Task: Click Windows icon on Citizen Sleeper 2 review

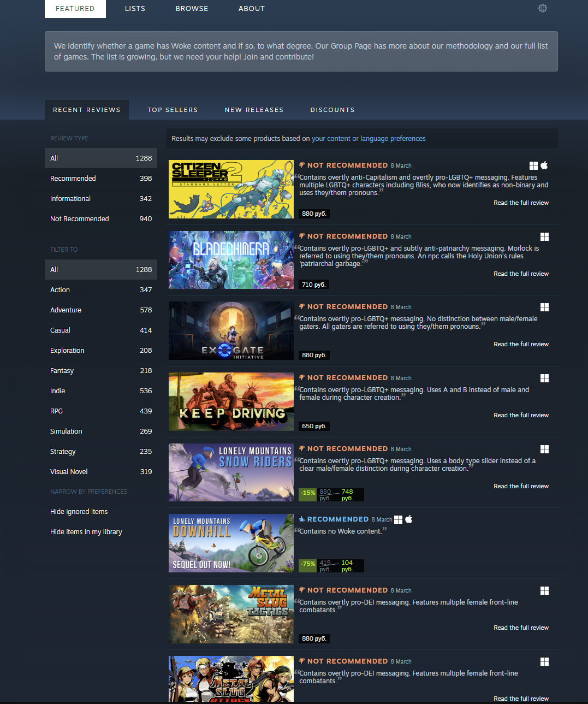Action: coord(534,165)
